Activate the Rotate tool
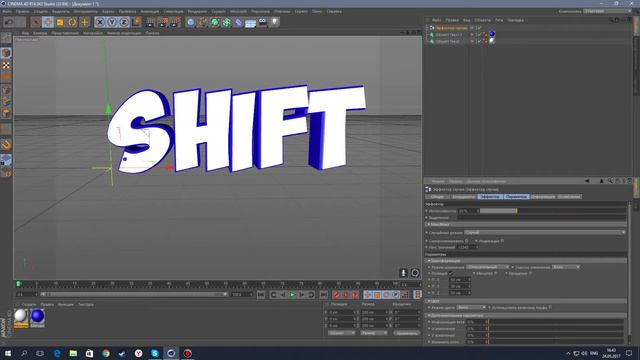Screen dimensions: 640x360 point(72,22)
